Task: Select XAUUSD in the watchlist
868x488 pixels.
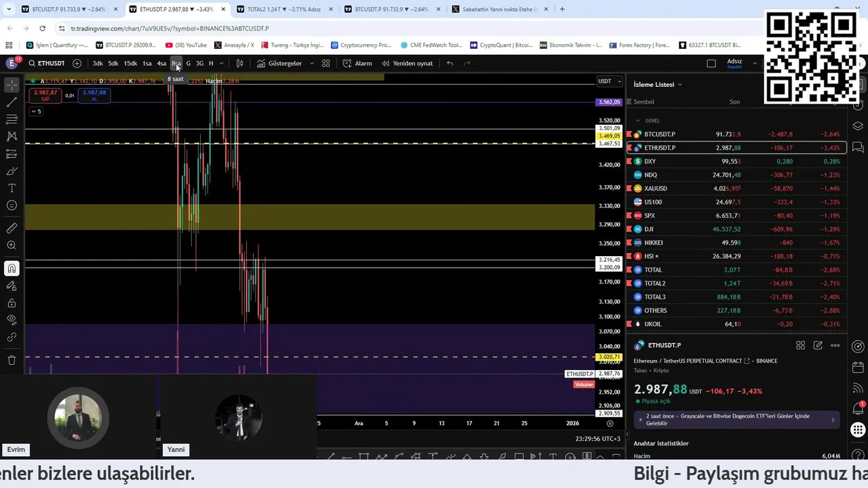Action: (x=736, y=188)
